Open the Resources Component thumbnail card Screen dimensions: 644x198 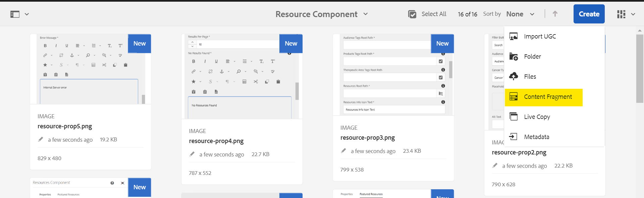pyautogui.click(x=91, y=188)
